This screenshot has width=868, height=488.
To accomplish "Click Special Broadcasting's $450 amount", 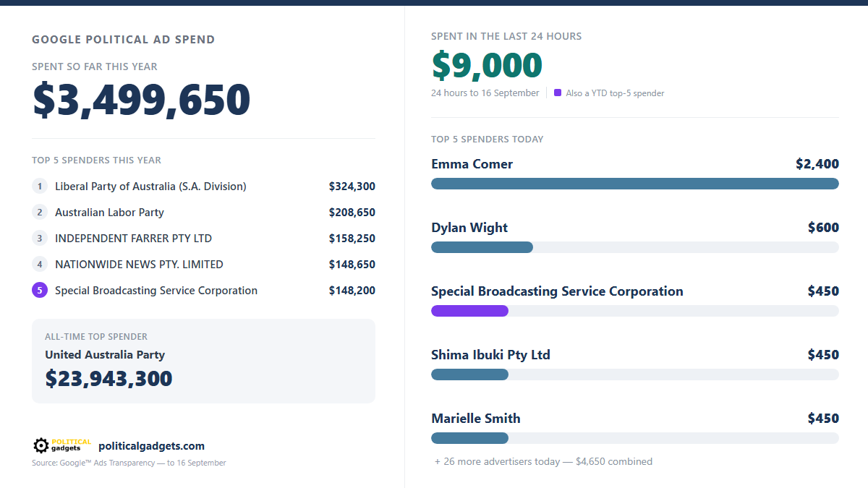I will pos(823,291).
